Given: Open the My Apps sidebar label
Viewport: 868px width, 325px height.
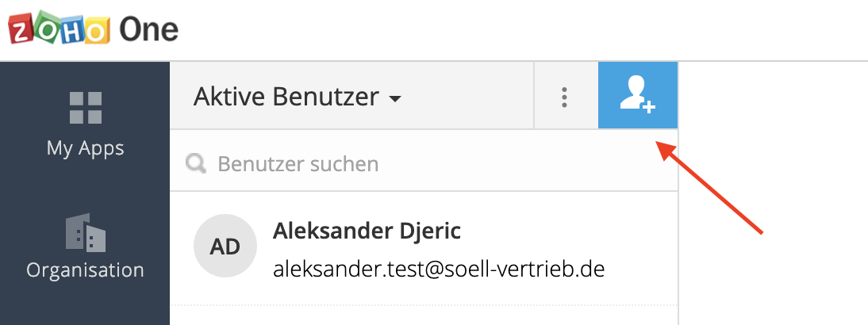Looking at the screenshot, I should [85, 147].
